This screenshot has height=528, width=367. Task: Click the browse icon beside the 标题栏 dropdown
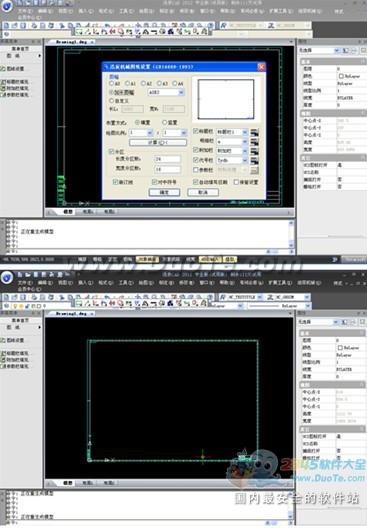point(255,132)
